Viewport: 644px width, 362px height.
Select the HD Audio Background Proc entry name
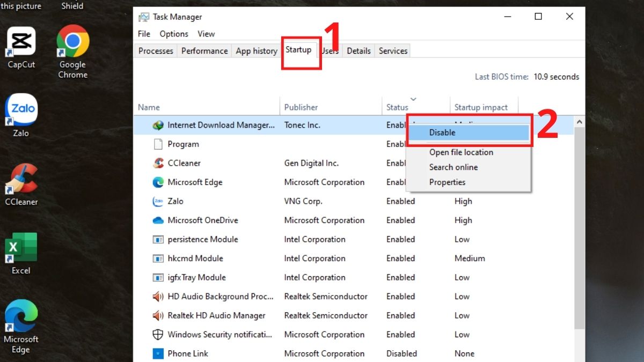[221, 297]
